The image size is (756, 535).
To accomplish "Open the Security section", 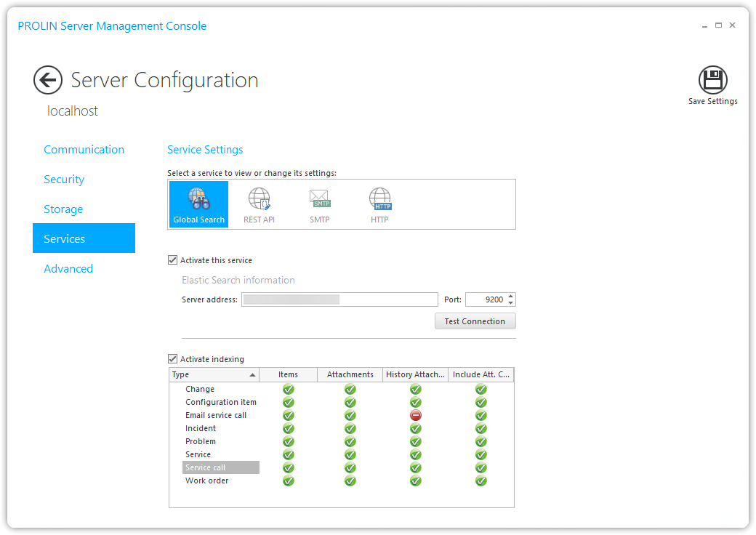I will point(64,180).
